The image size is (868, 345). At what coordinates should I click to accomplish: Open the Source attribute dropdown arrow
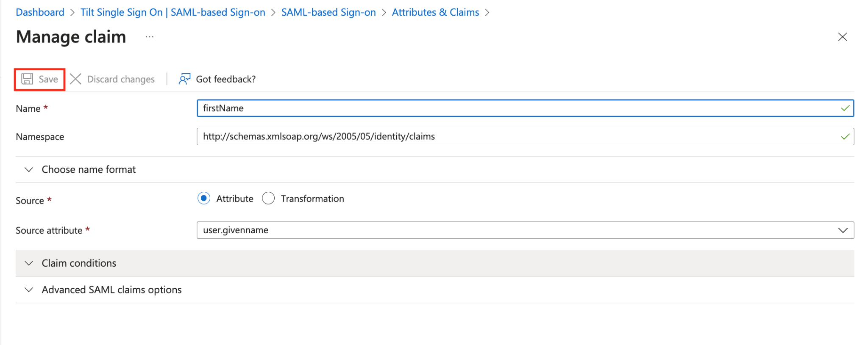point(843,230)
